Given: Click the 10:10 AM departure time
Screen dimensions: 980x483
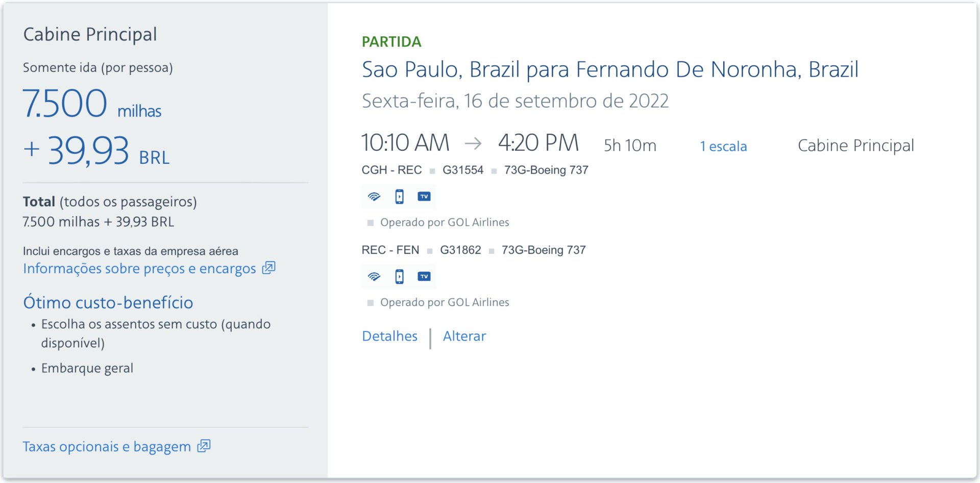Looking at the screenshot, I should pyautogui.click(x=405, y=143).
